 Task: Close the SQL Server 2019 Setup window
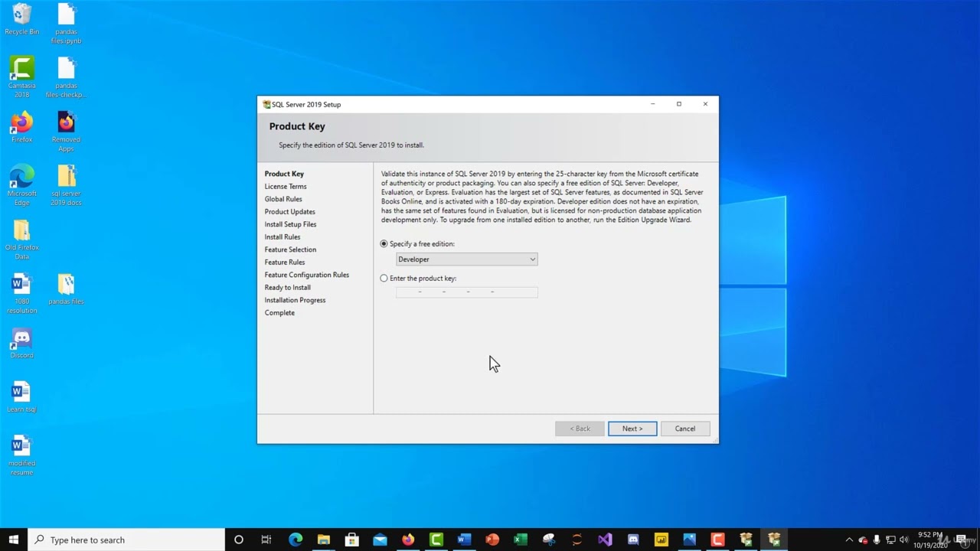tap(705, 104)
